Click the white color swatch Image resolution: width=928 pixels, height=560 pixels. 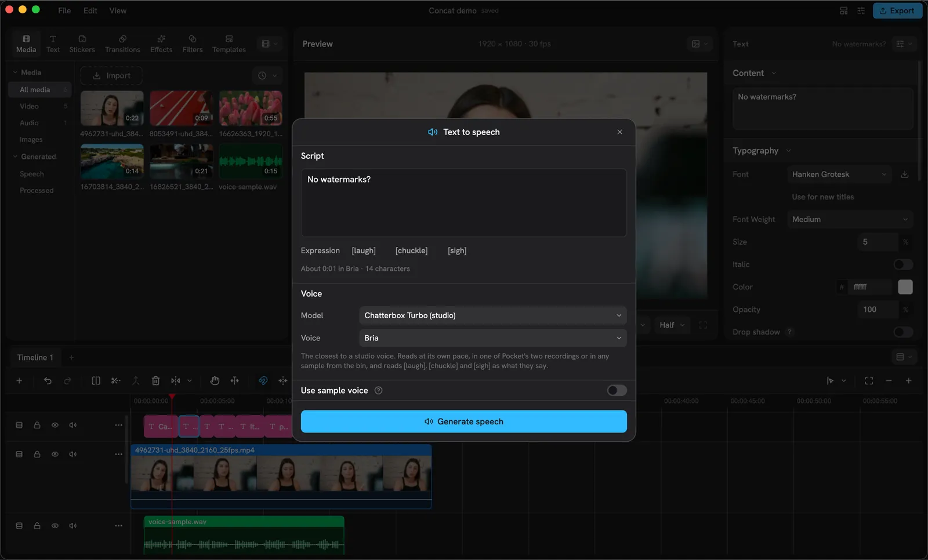coord(905,287)
